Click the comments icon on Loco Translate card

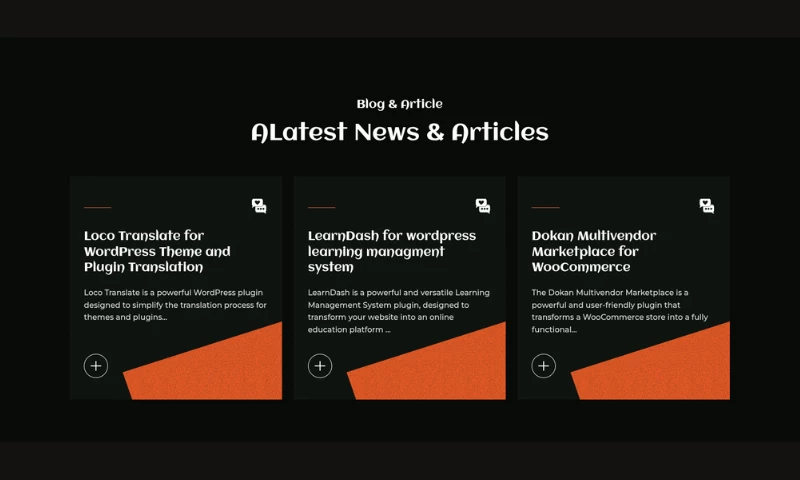coord(259,206)
